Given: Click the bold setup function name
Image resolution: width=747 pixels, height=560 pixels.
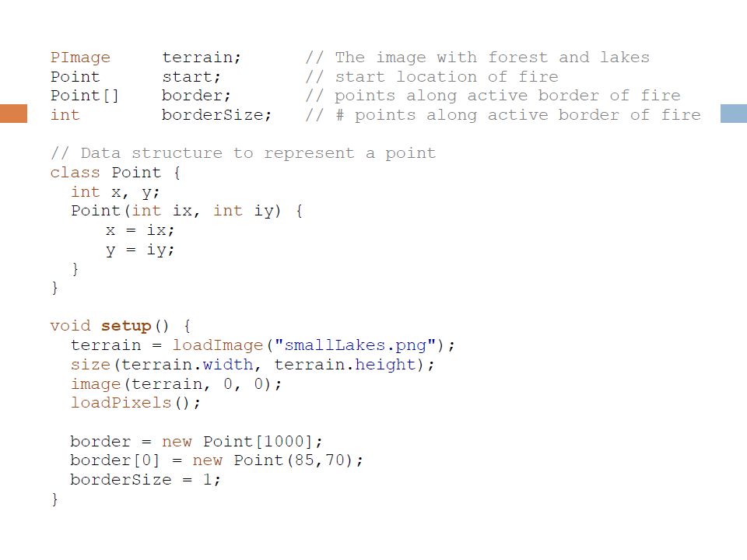Looking at the screenshot, I should [x=126, y=326].
